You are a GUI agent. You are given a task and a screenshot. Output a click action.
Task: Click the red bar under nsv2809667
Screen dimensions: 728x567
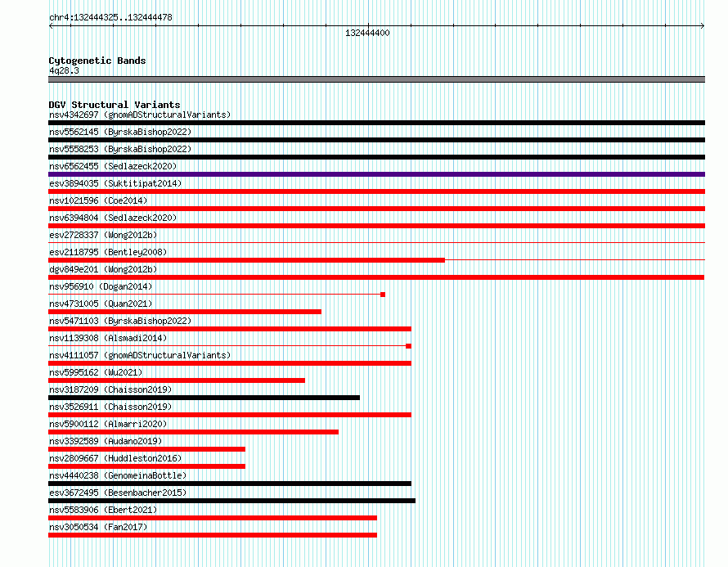pyautogui.click(x=146, y=466)
